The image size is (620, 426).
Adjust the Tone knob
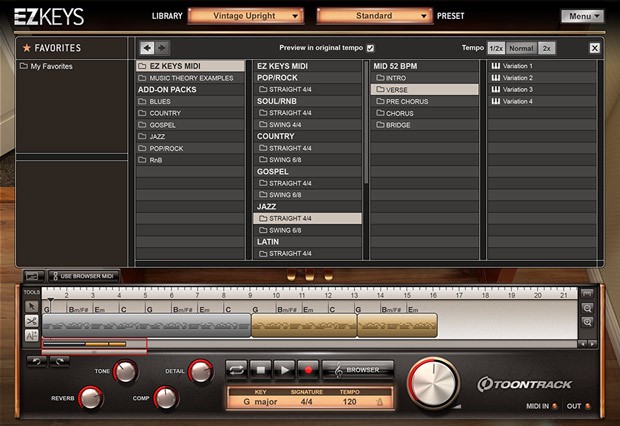coord(126,371)
